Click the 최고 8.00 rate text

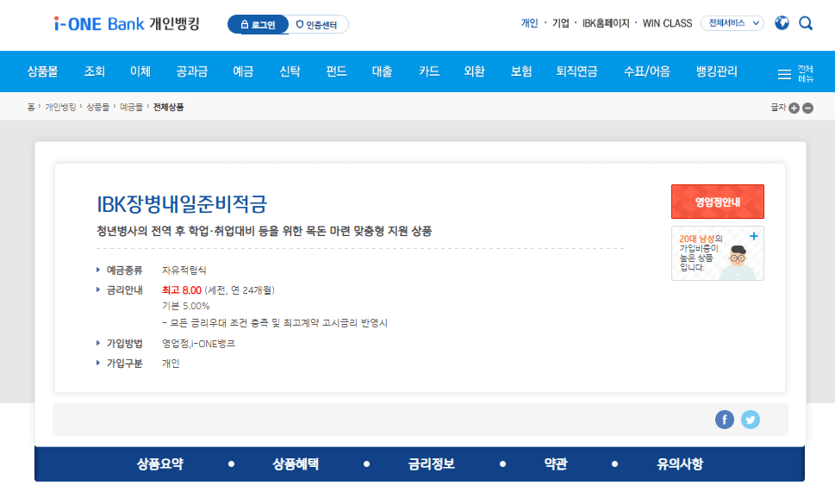pyautogui.click(x=182, y=290)
